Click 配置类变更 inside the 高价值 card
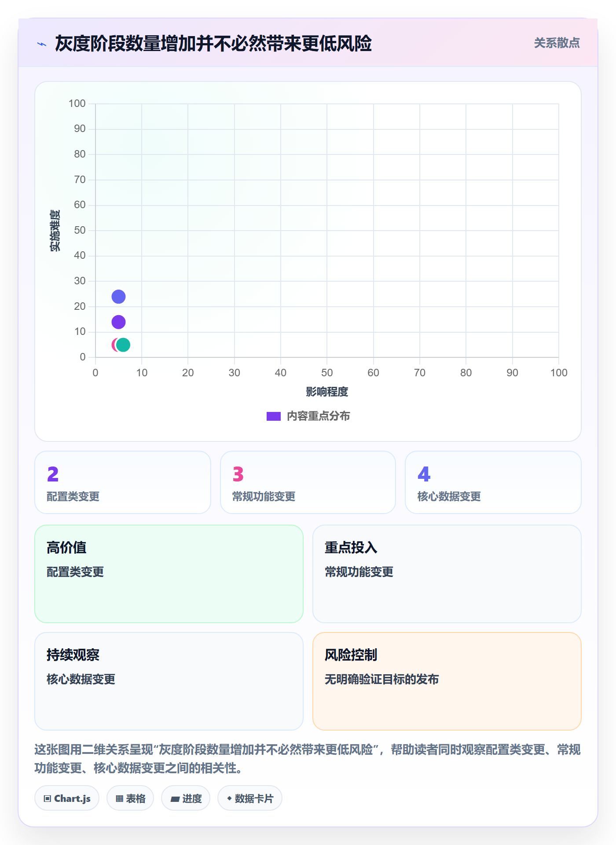 click(75, 572)
